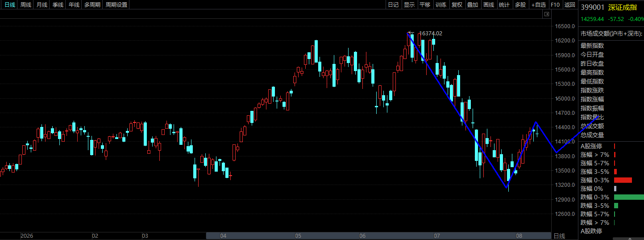The width and height of the screenshot is (644, 240).
Task: Activate the 平移 pan tool
Action: (425, 5)
